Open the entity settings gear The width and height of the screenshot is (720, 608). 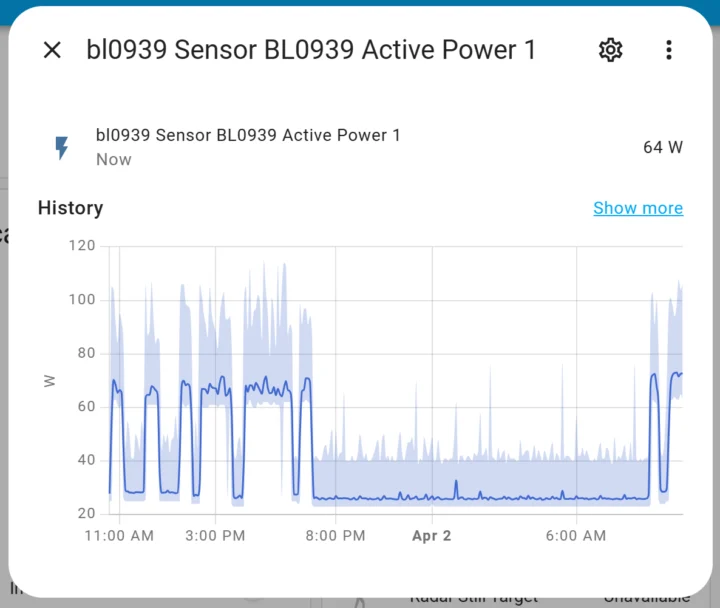click(610, 50)
